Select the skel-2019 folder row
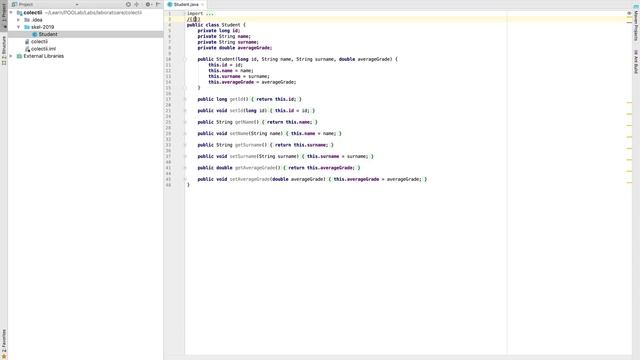The image size is (640, 360). point(85,27)
